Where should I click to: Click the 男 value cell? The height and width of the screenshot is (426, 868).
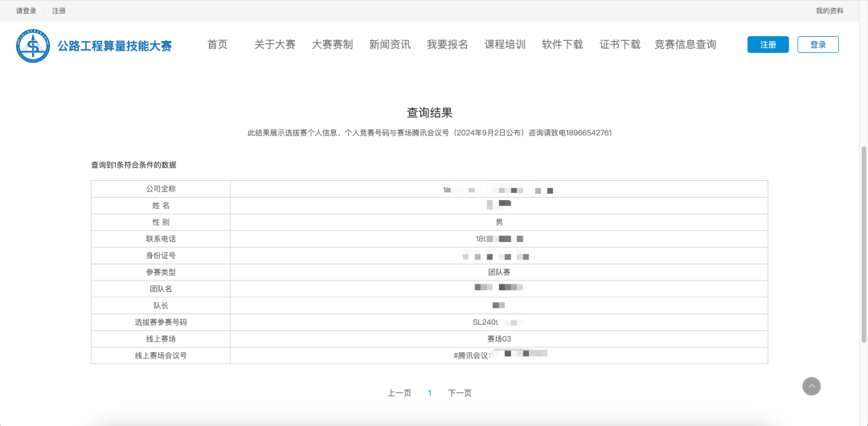pyautogui.click(x=499, y=222)
